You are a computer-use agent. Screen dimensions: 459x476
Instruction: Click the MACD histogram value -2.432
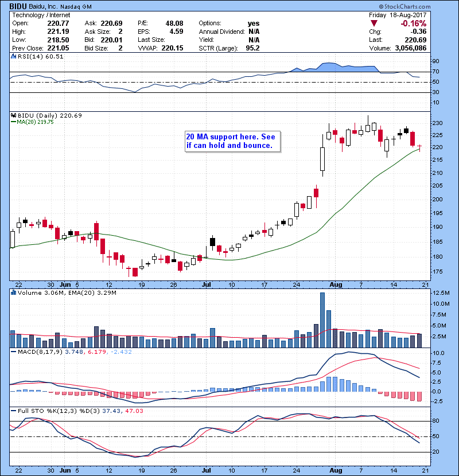point(121,352)
